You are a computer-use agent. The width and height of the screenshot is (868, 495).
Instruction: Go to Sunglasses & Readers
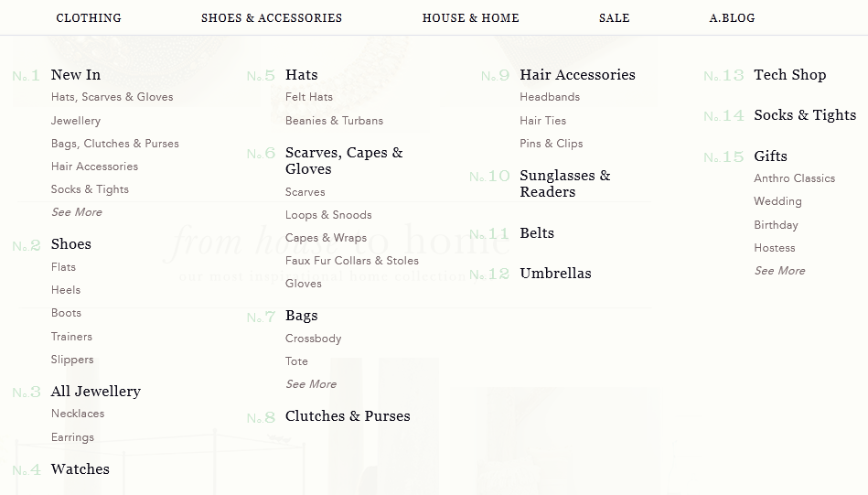(x=564, y=183)
